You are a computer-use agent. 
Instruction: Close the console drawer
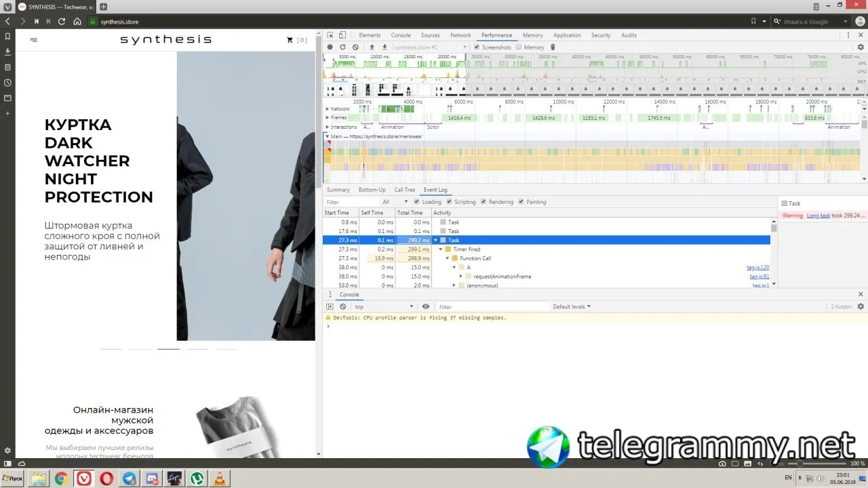tap(861, 294)
